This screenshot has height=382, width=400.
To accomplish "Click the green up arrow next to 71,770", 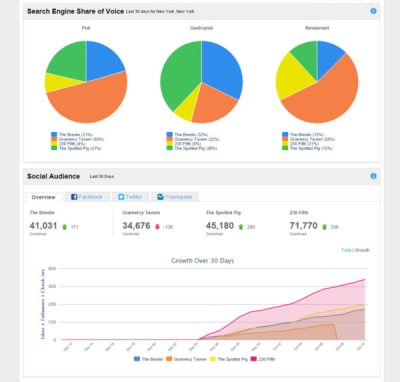I will point(324,227).
